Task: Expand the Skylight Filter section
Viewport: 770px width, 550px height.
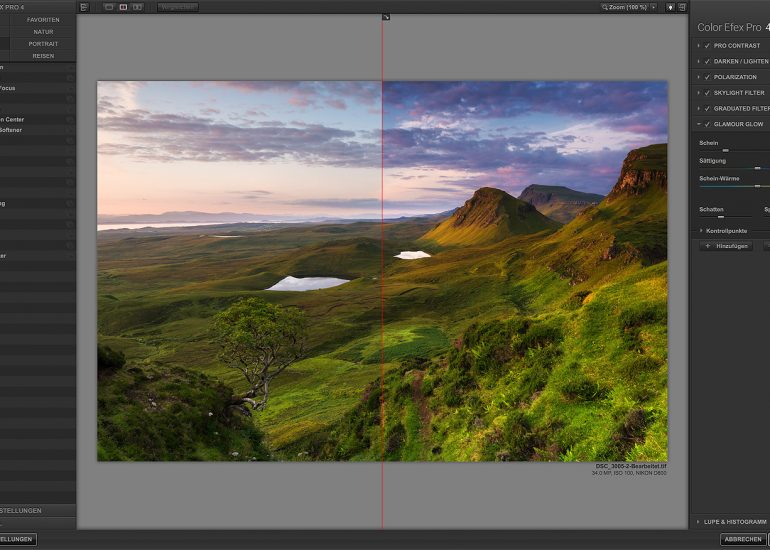Action: [x=698, y=93]
